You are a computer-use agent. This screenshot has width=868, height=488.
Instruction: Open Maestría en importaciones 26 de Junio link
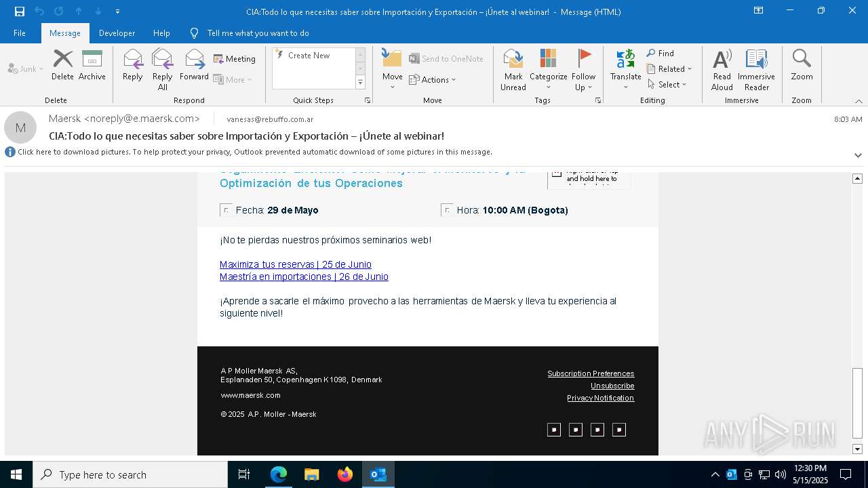pos(304,277)
